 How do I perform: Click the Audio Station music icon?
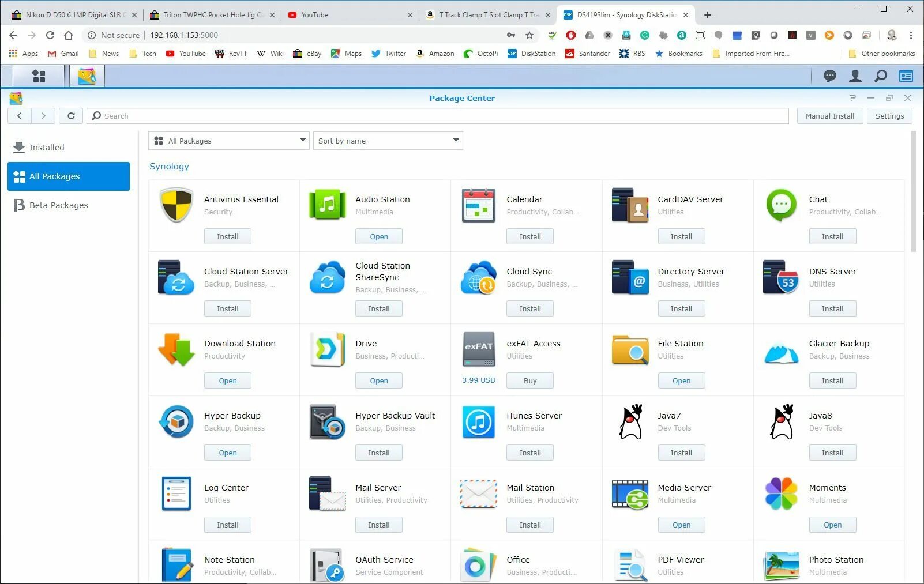(328, 205)
